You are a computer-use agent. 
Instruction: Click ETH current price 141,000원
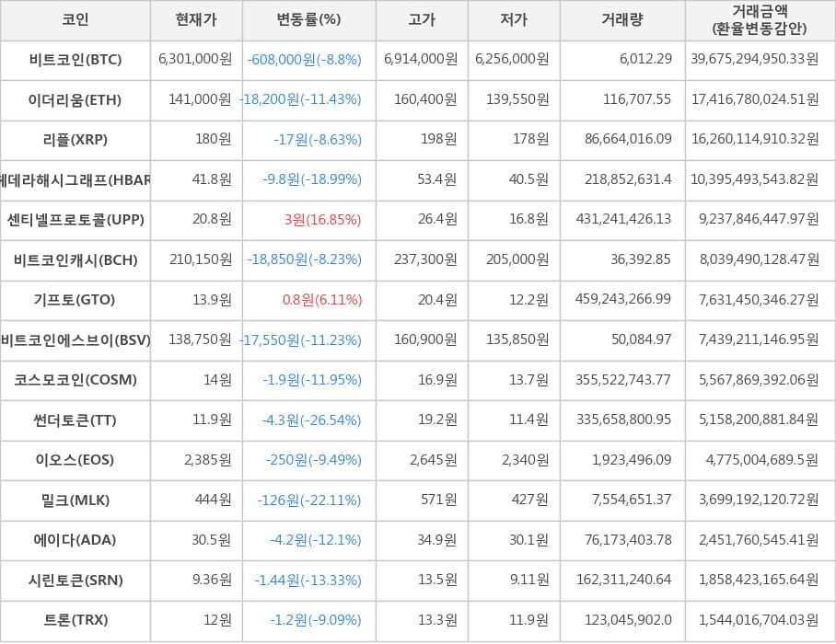(x=200, y=99)
